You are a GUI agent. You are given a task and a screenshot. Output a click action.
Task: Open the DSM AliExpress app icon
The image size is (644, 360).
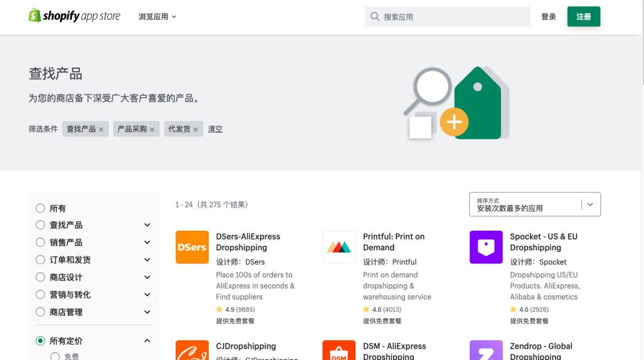[x=339, y=350]
